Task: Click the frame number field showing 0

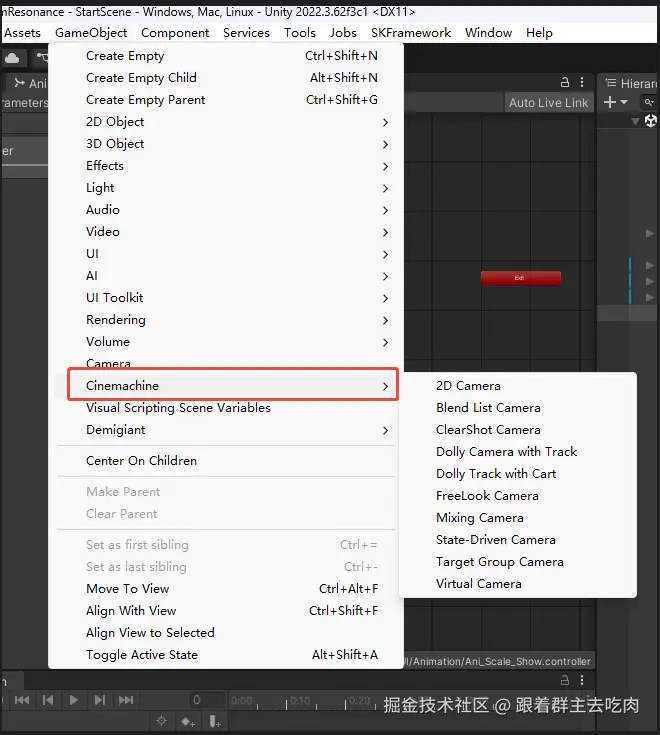Action: (207, 700)
